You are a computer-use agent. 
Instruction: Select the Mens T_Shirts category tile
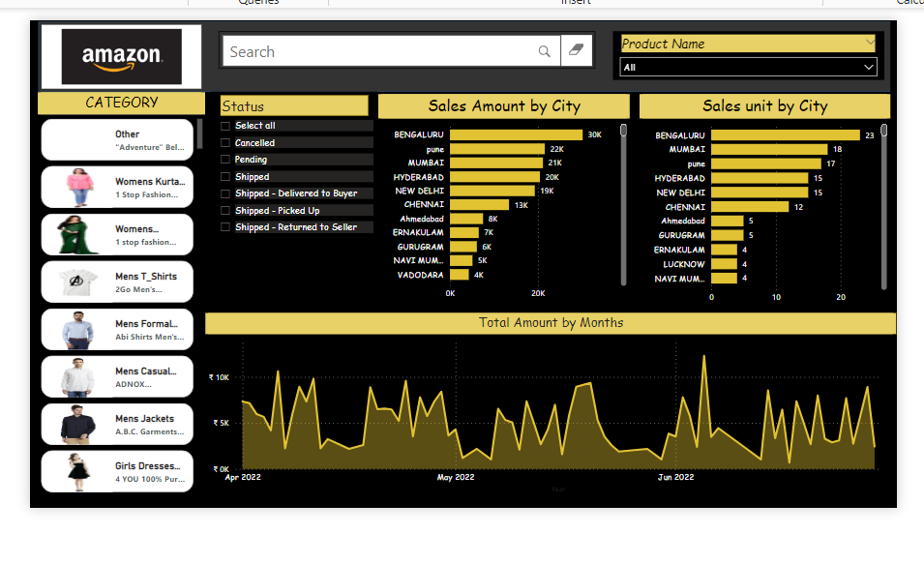click(x=117, y=282)
